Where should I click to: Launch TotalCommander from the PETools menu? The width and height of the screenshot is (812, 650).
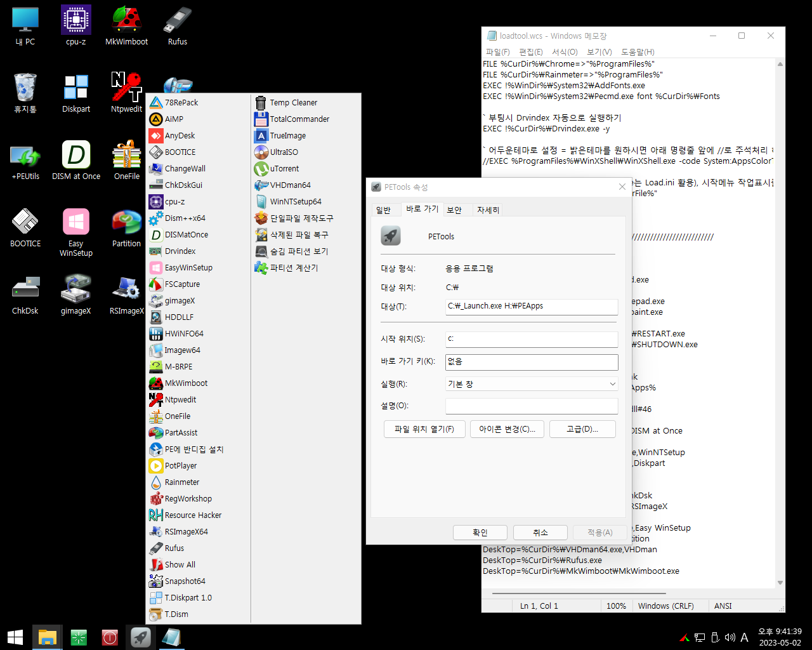[306, 119]
